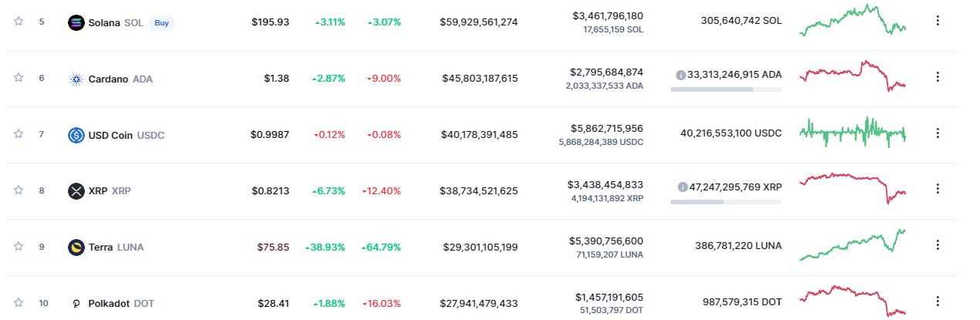Screen dimensions: 980x320
Task: Click the XRP coin logo icon
Action: (x=76, y=190)
